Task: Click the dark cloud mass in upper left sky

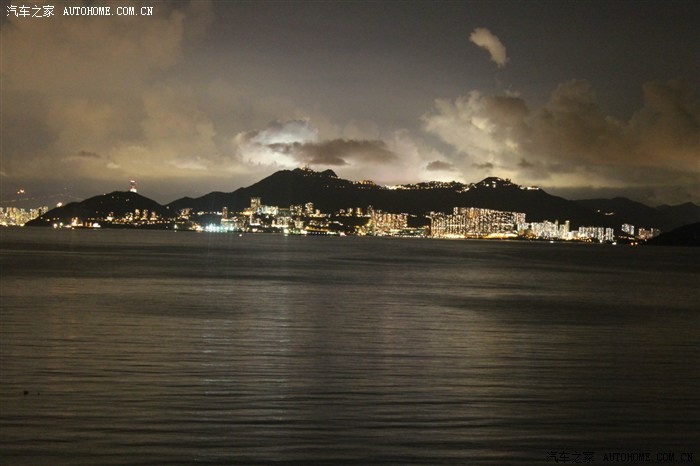Action: pyautogui.click(x=90, y=80)
